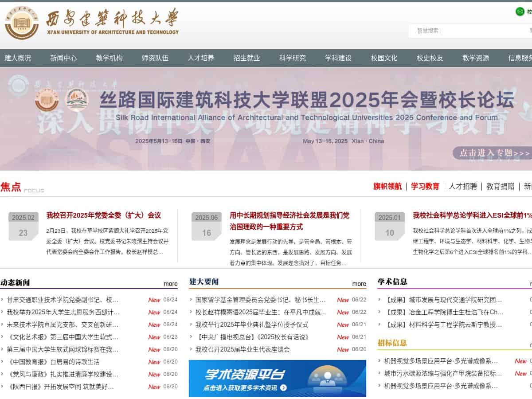Open news 【中央广播电视总台】《2025校长有话说》
Screen dimensions: 532x399
252,337
